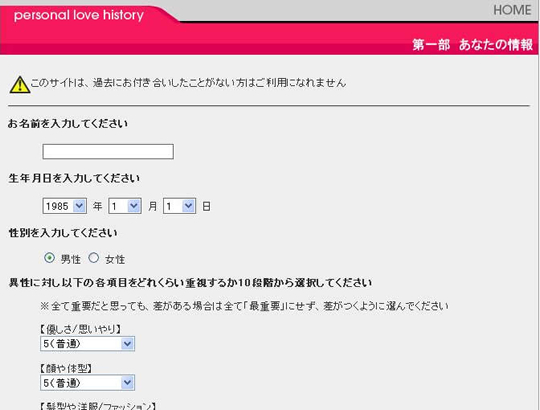The height and width of the screenshot is (410, 540).
Task: Open the birth year 1985 dropdown
Action: 64,206
